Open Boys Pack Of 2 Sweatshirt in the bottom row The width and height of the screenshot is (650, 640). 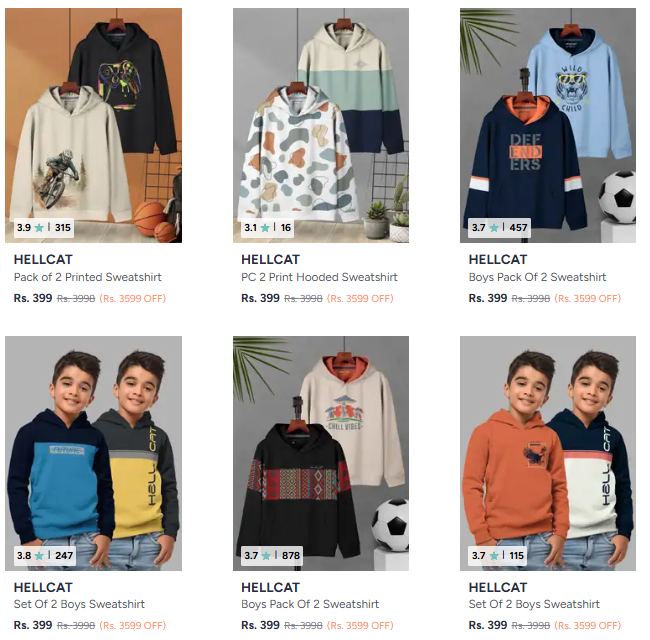coord(310,604)
